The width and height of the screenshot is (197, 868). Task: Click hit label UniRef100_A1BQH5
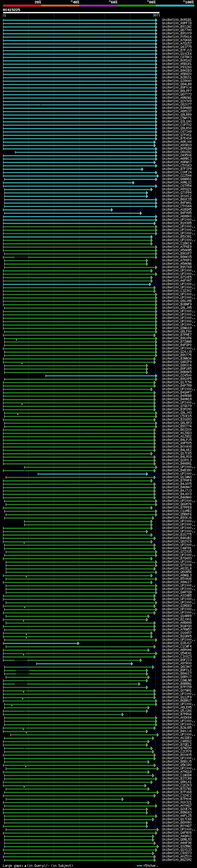(176, 210)
